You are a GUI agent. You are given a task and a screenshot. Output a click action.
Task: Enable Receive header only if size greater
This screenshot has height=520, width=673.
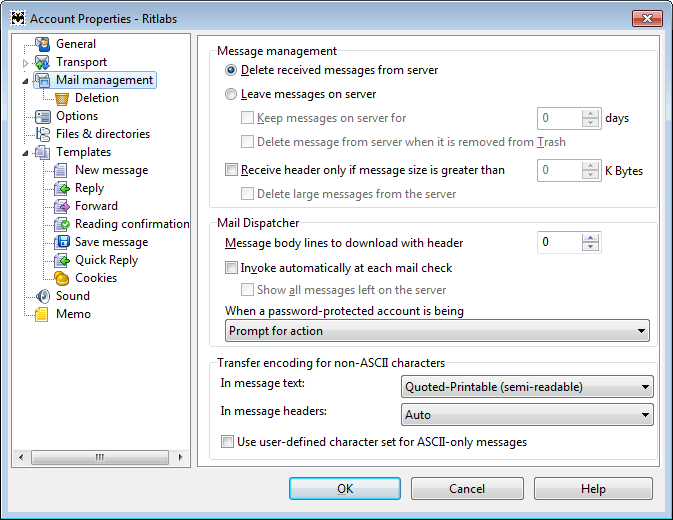click(x=231, y=170)
